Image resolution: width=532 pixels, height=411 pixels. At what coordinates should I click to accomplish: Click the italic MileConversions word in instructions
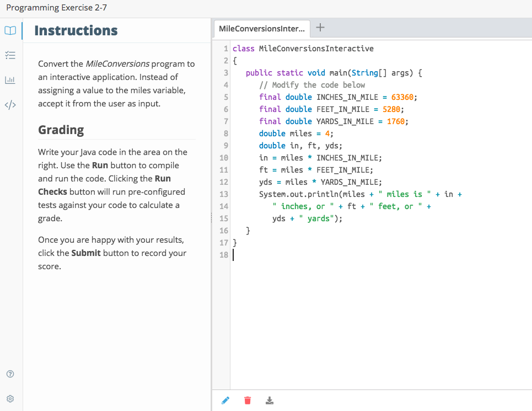pos(117,64)
